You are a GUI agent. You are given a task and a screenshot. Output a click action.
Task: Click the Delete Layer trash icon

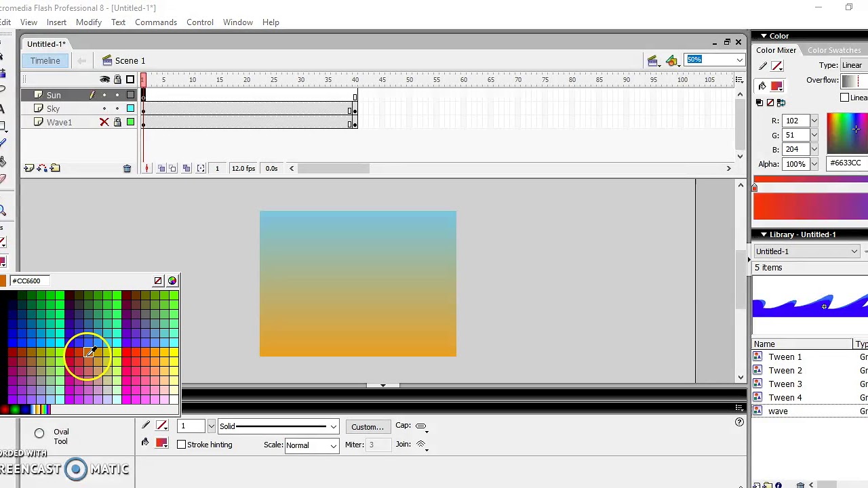pyautogui.click(x=127, y=168)
